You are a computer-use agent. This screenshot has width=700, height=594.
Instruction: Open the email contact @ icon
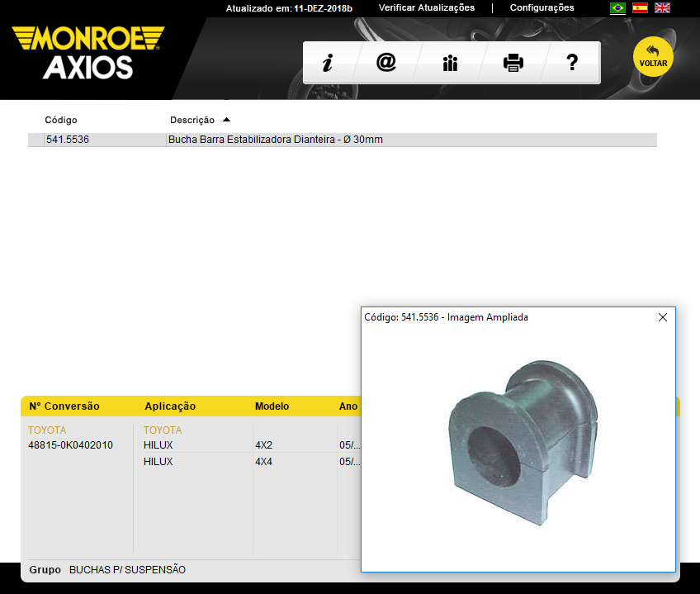coord(386,63)
